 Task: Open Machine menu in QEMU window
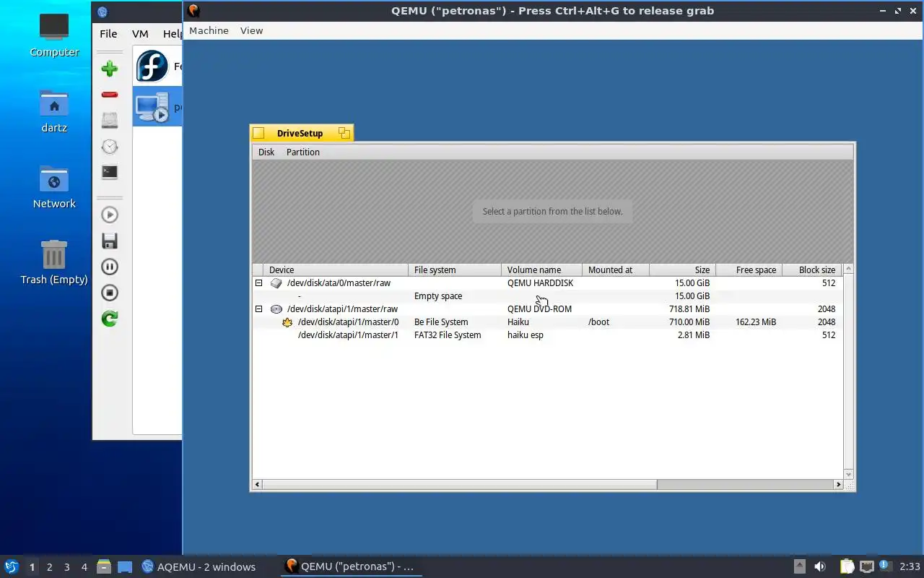[x=209, y=30]
